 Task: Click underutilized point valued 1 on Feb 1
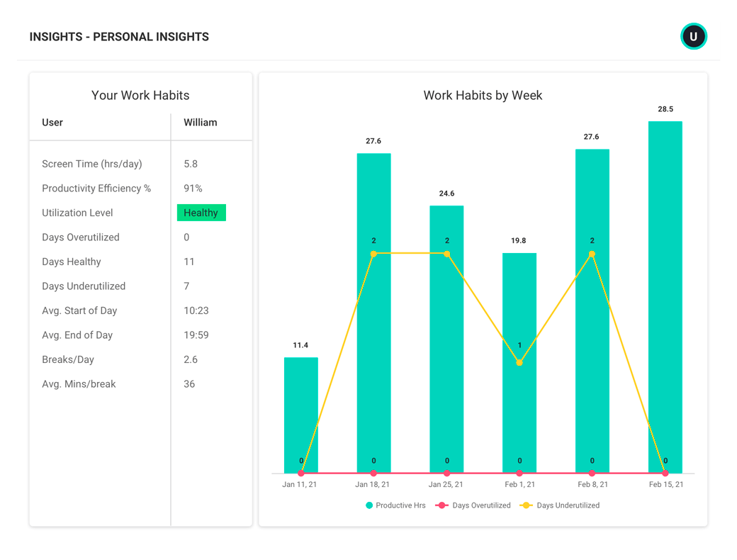pos(519,362)
